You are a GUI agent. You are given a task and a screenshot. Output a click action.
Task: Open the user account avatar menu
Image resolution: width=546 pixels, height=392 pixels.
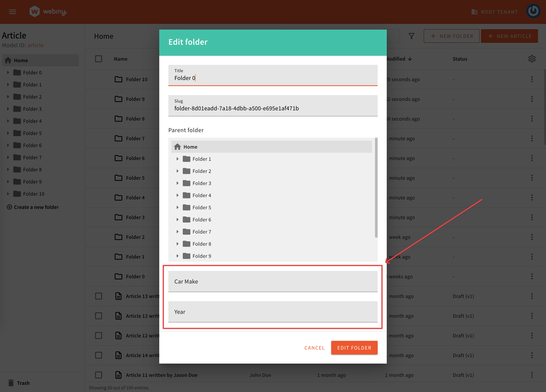pos(533,11)
